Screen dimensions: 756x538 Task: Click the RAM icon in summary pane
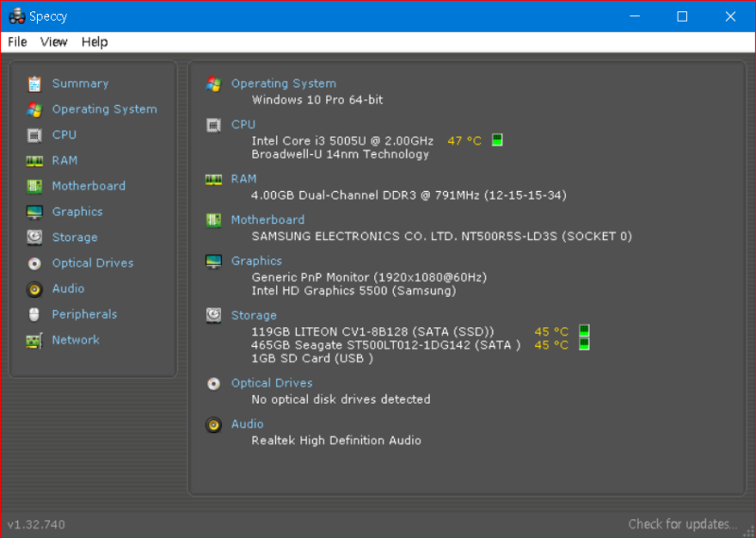click(x=214, y=180)
